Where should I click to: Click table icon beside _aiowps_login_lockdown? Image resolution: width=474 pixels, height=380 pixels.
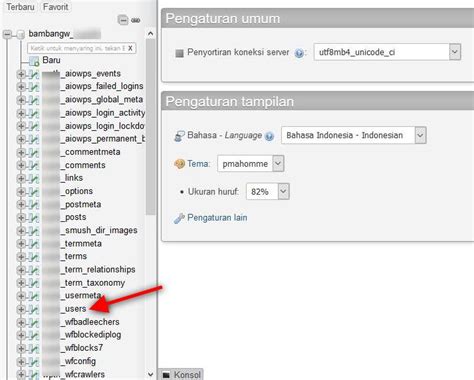33,126
